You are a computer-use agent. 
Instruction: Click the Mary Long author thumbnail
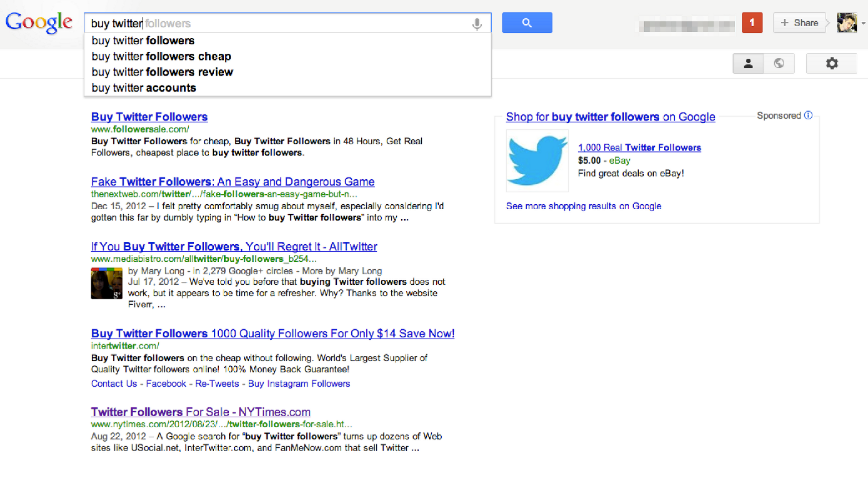pyautogui.click(x=107, y=283)
